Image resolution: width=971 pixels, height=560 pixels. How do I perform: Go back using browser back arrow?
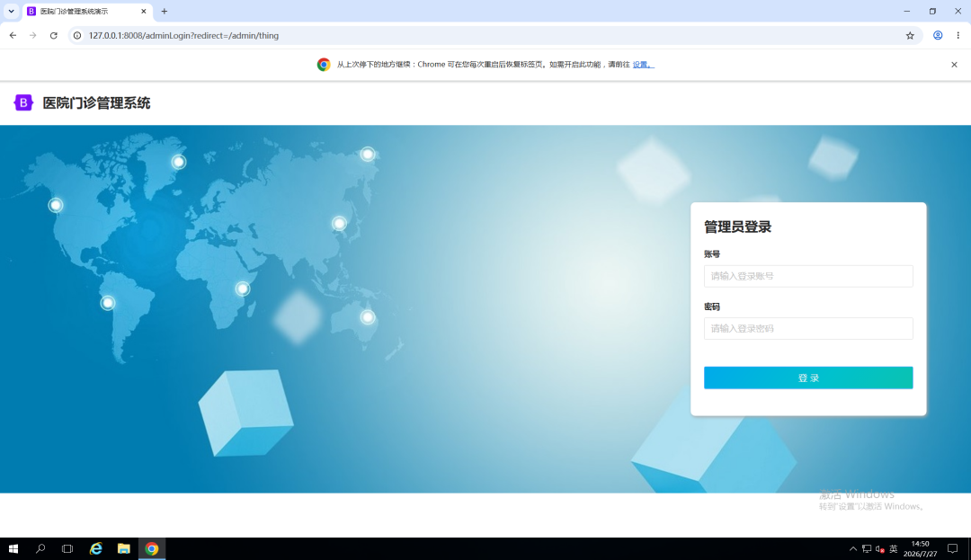pos(13,36)
